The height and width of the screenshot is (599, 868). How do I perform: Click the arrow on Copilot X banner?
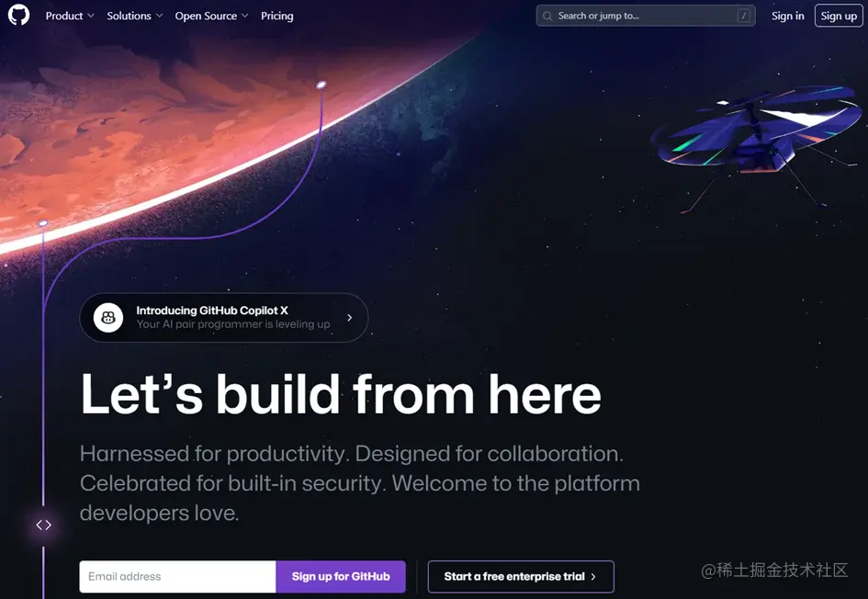pyautogui.click(x=349, y=317)
